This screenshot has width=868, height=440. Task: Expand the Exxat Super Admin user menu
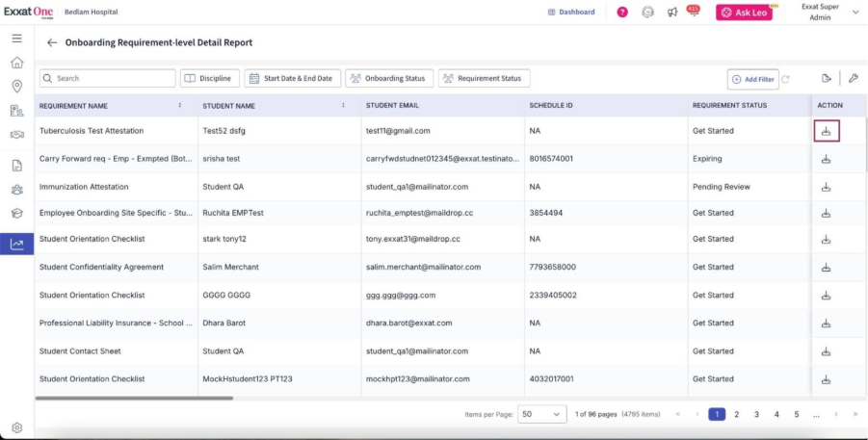click(x=855, y=13)
